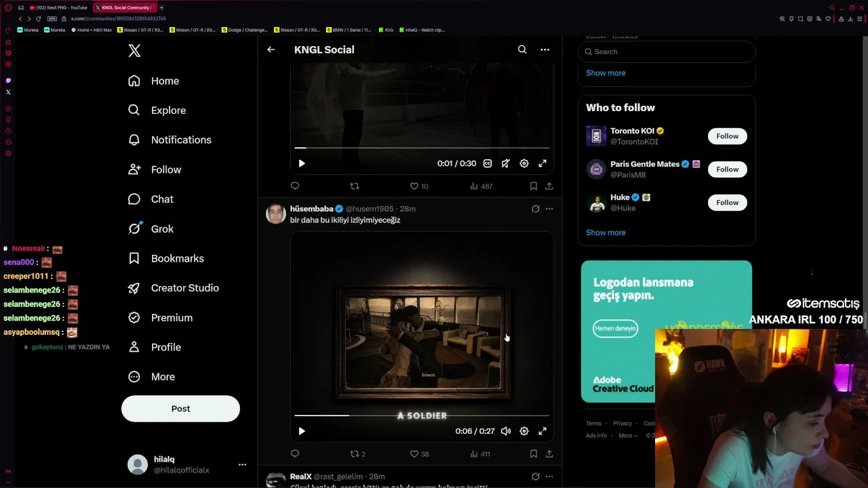The height and width of the screenshot is (488, 868).
Task: Open Bookmarks in the X sidebar
Action: click(165, 258)
